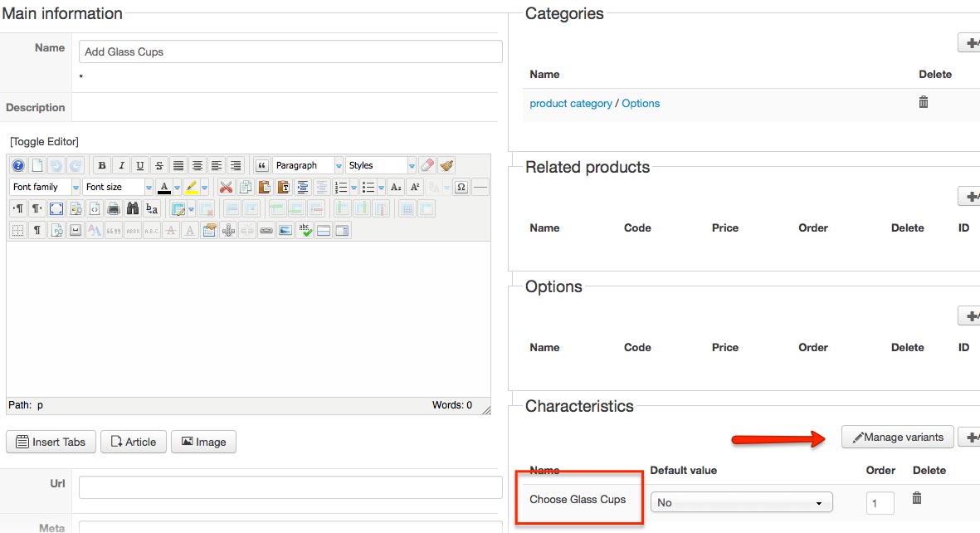Image resolution: width=980 pixels, height=533 pixels.
Task: Toggle italic formatting
Action: tap(121, 165)
